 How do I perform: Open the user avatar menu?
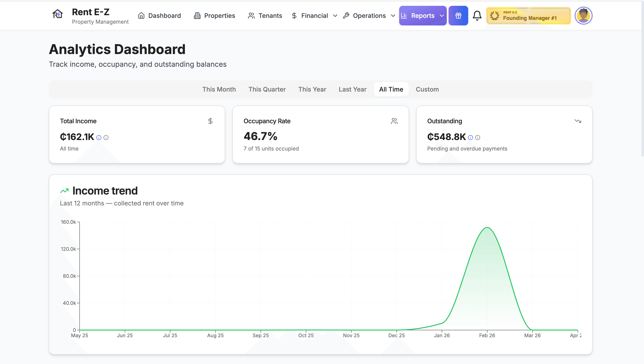[583, 16]
